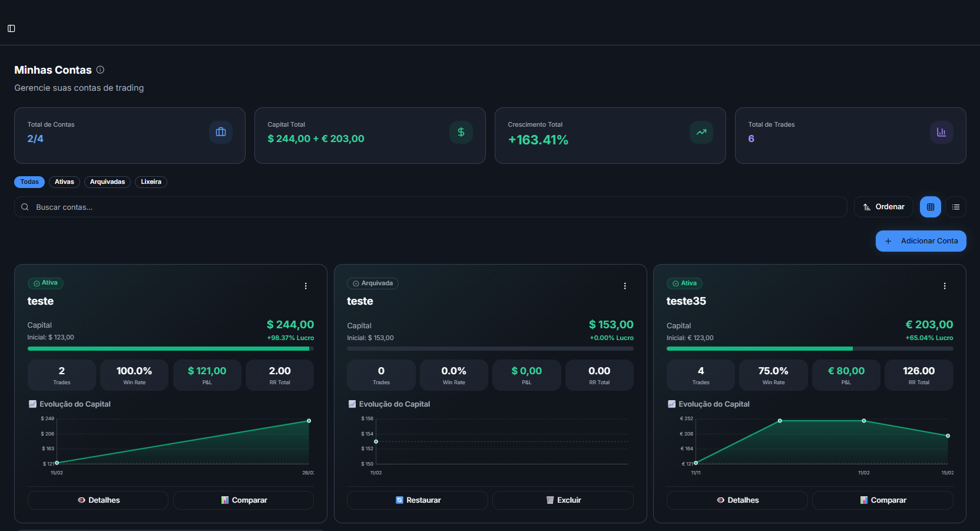Open Detalhes of the $ 244,00 teste account
Screen dimensions: 980x531
tap(98, 500)
